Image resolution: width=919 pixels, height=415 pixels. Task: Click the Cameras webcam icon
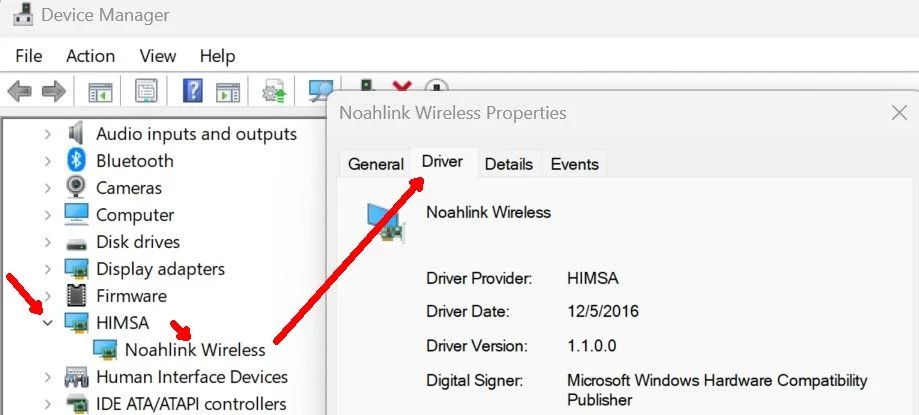[x=76, y=188]
